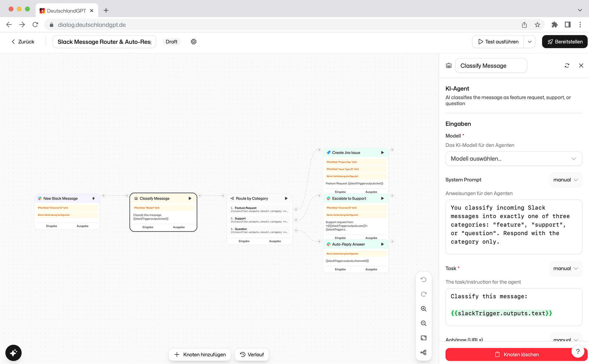Expand Test ausführen options arrow
Viewport: 589px width, 364px height.
click(530, 42)
